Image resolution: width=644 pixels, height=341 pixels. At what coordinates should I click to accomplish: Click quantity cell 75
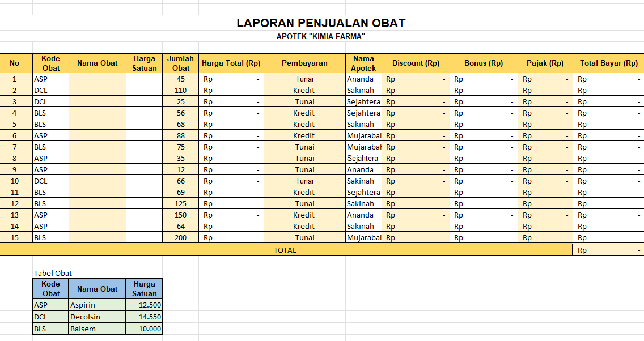(x=181, y=147)
